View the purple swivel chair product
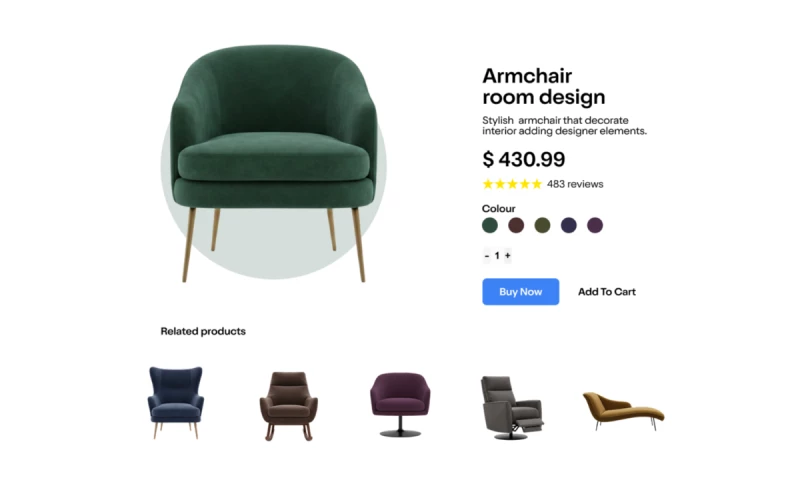Screen dimensions: 800x480 pyautogui.click(x=400, y=405)
